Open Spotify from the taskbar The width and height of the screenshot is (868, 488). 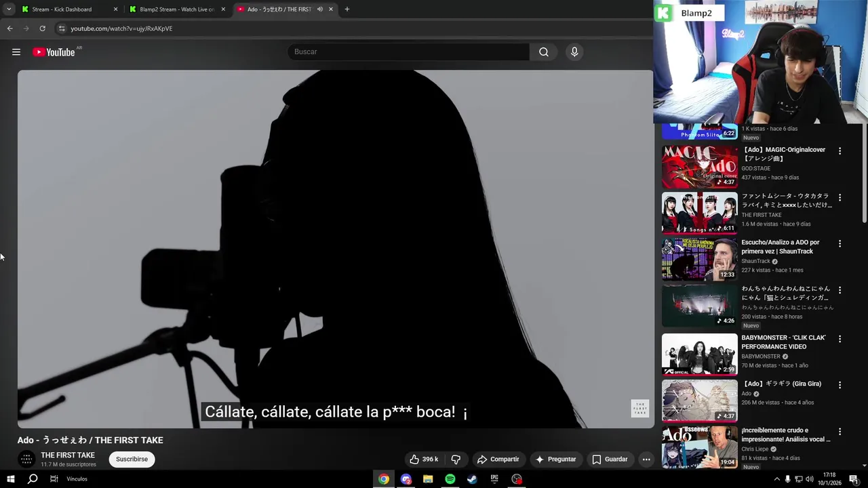450,479
